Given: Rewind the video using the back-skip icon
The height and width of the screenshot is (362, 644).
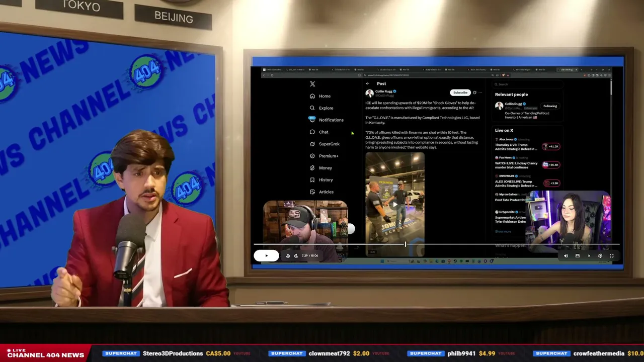Looking at the screenshot, I should [288, 256].
